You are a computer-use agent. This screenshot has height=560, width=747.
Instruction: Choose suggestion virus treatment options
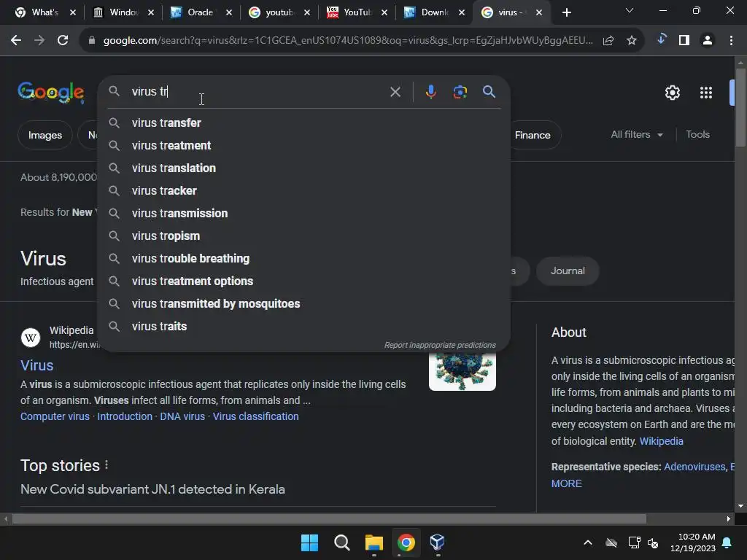click(304, 281)
